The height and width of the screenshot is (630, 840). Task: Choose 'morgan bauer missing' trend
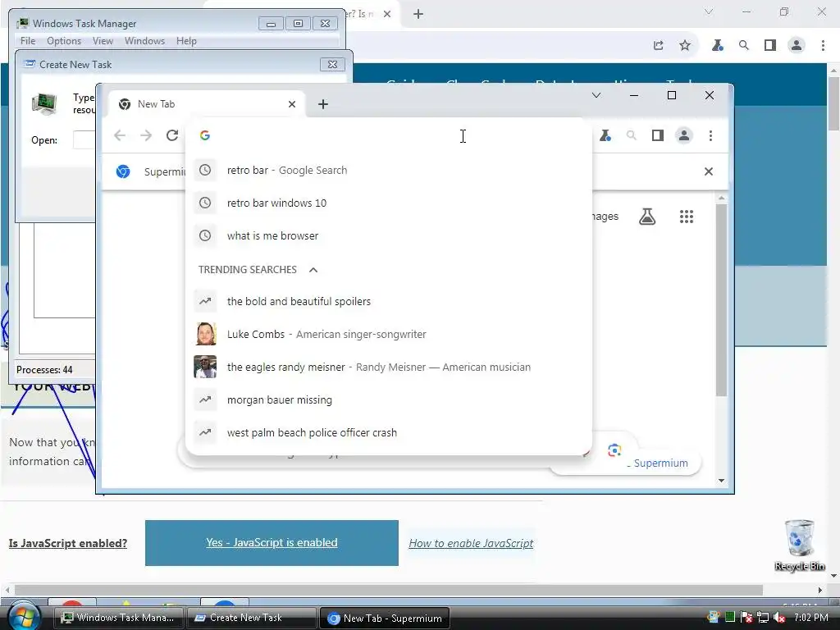(389, 399)
